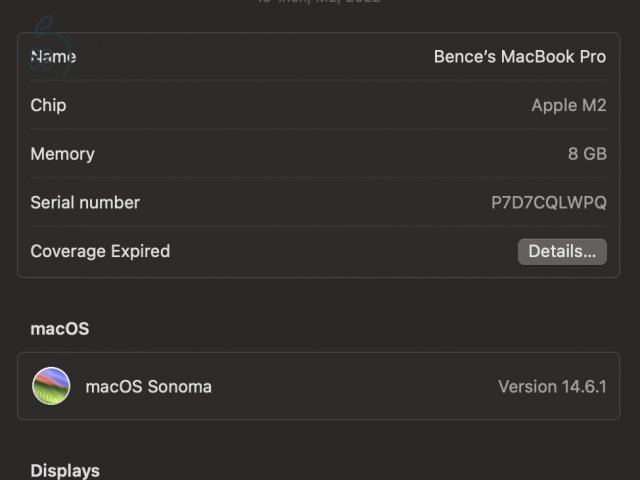Select the Name row label
Viewport: 640px width, 480px height.
coord(53,57)
